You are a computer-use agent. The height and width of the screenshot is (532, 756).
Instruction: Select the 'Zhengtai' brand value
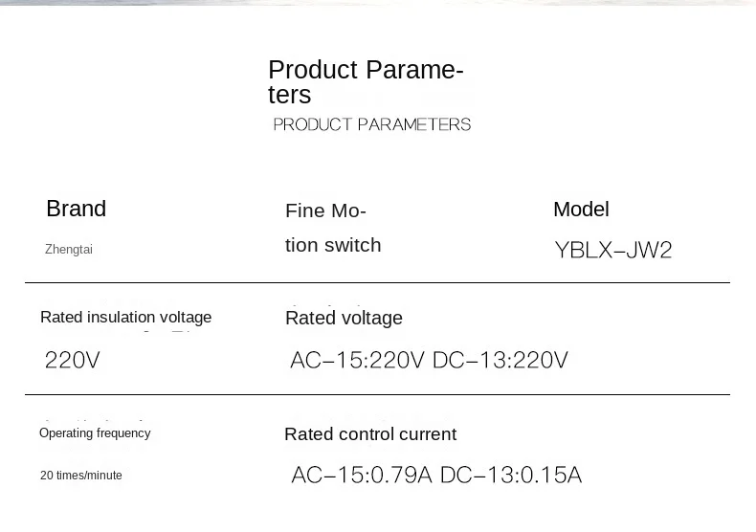(69, 250)
